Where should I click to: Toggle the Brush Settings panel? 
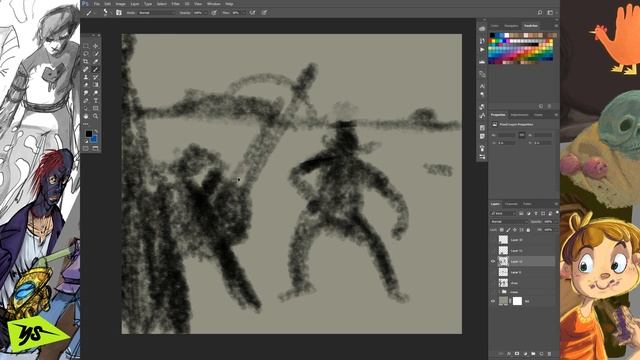(x=119, y=13)
